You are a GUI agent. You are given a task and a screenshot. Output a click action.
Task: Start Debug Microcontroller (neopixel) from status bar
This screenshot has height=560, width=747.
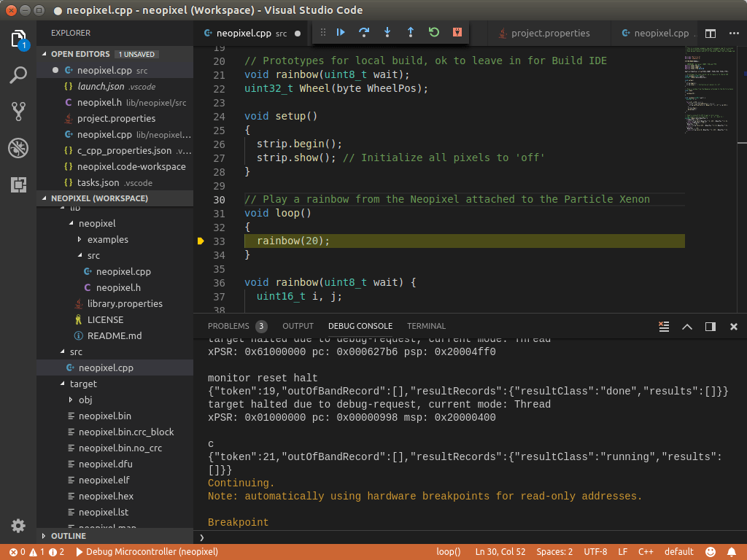pos(147,552)
